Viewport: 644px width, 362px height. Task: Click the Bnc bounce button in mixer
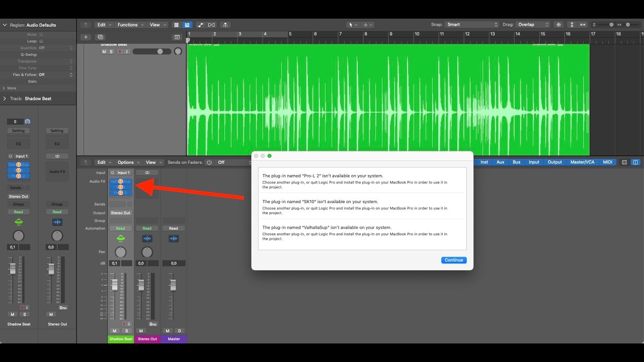(153, 324)
